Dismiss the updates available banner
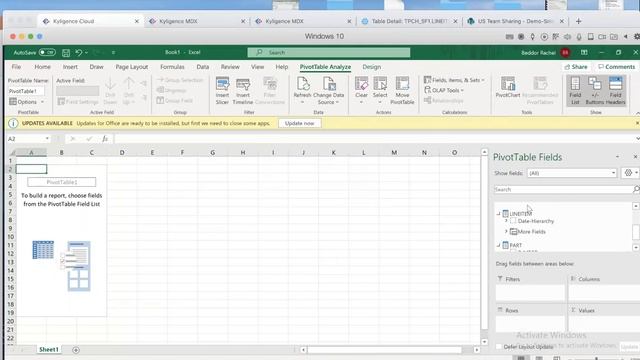 click(x=637, y=123)
